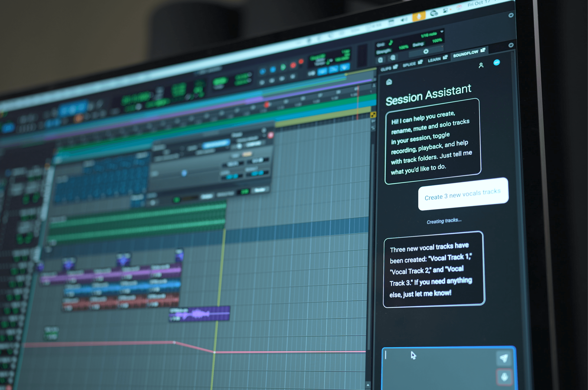The height and width of the screenshot is (390, 588).
Task: Click the blue SoundFlow wave logo icon
Action: [x=496, y=62]
